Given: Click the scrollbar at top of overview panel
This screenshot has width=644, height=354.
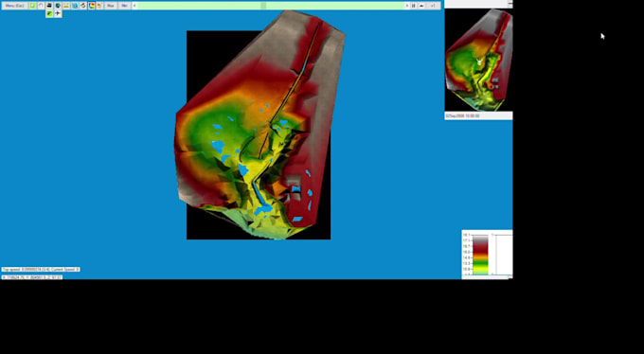Looking at the screenshot, I should (510, 4).
